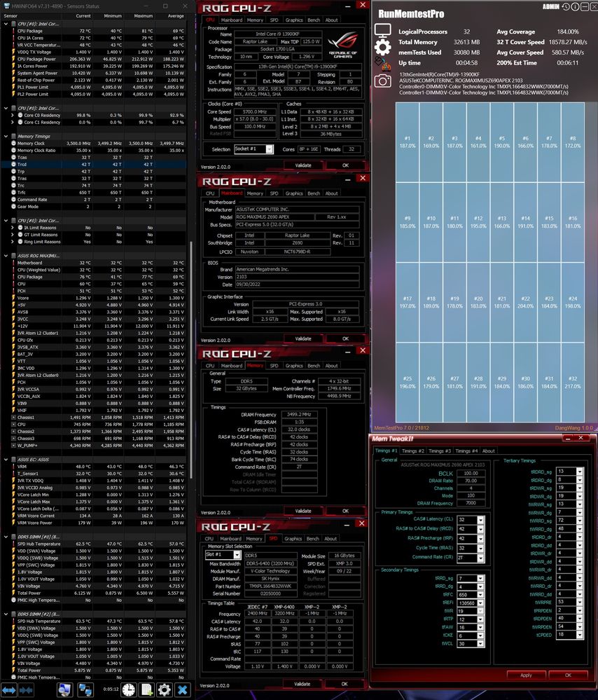Click Apply button in MemTweakIt

coord(527,675)
